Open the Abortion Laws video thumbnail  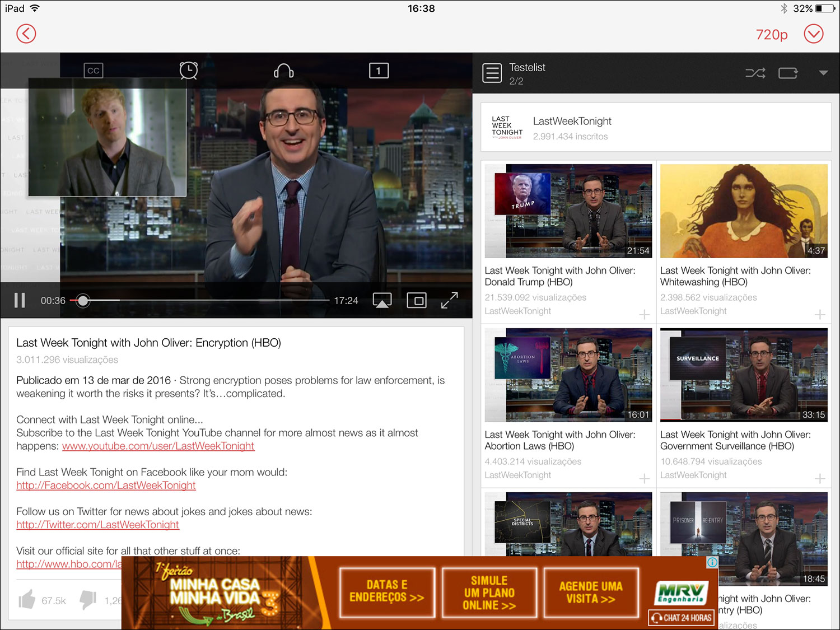(x=568, y=375)
